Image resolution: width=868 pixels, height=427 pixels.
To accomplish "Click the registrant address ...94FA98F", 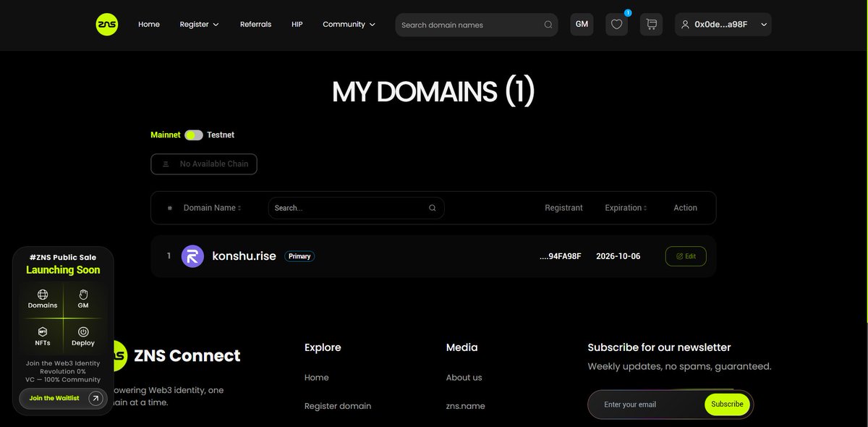I will [x=561, y=256].
